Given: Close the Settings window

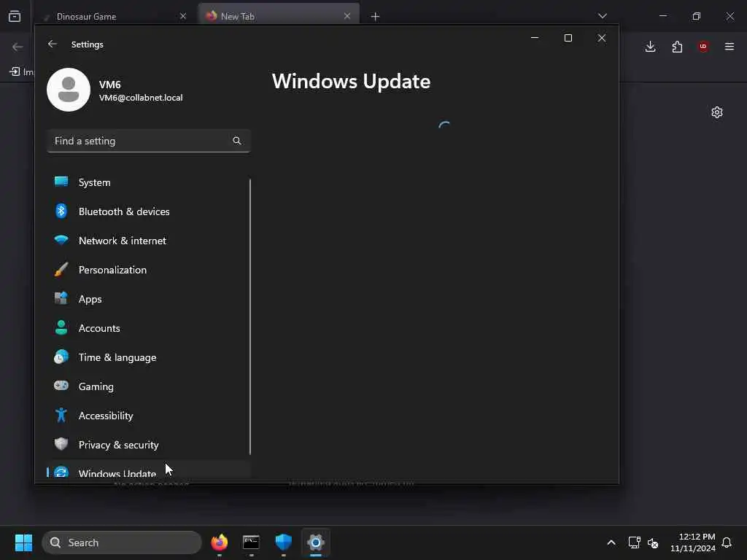Looking at the screenshot, I should [602, 38].
